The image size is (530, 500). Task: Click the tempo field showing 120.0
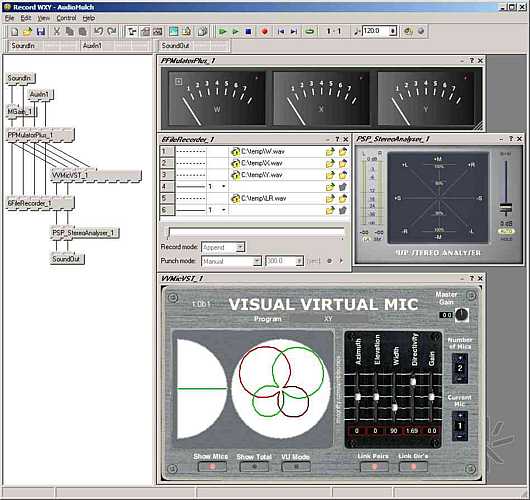[x=375, y=31]
